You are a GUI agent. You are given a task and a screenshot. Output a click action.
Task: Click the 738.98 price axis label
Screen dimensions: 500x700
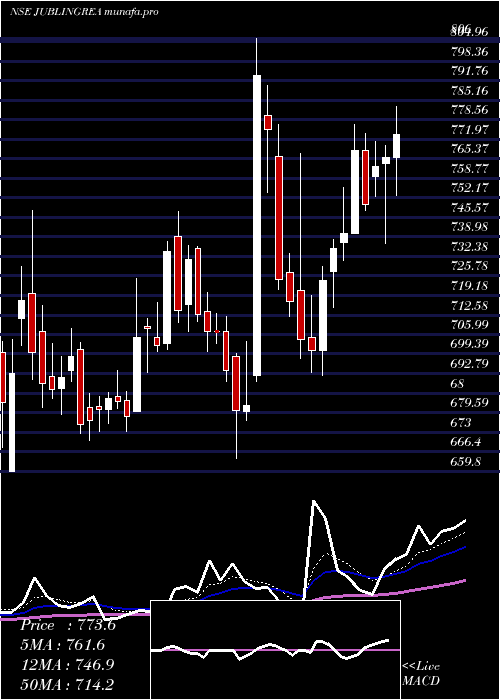(469, 227)
